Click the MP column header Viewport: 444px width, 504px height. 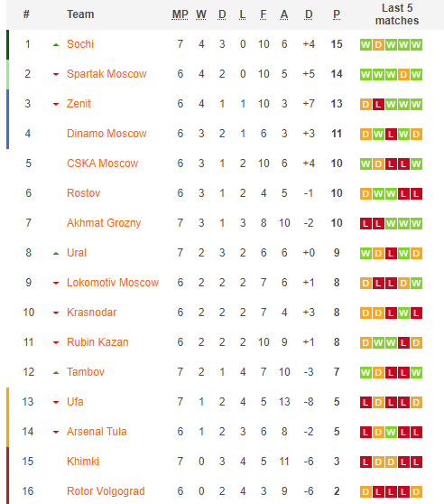click(x=180, y=14)
